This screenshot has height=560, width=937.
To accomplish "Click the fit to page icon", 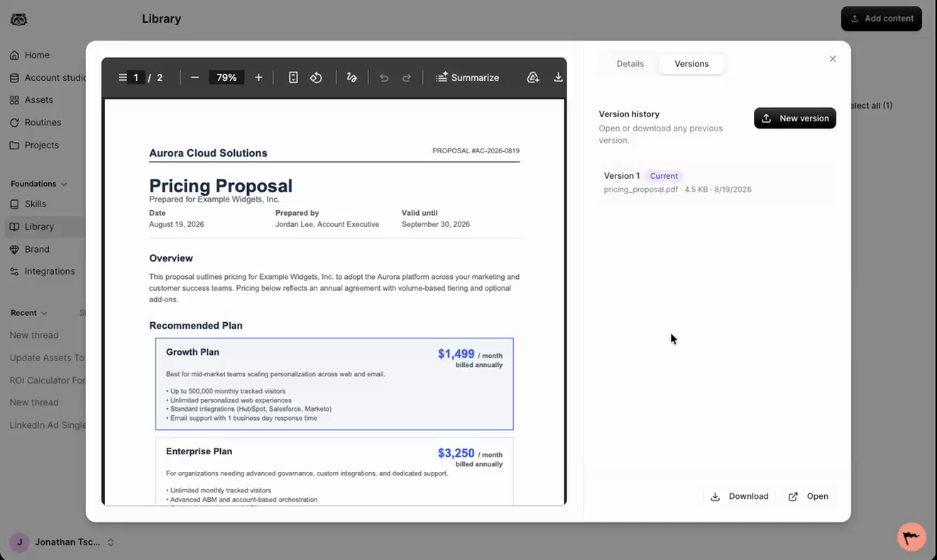I will [x=293, y=77].
